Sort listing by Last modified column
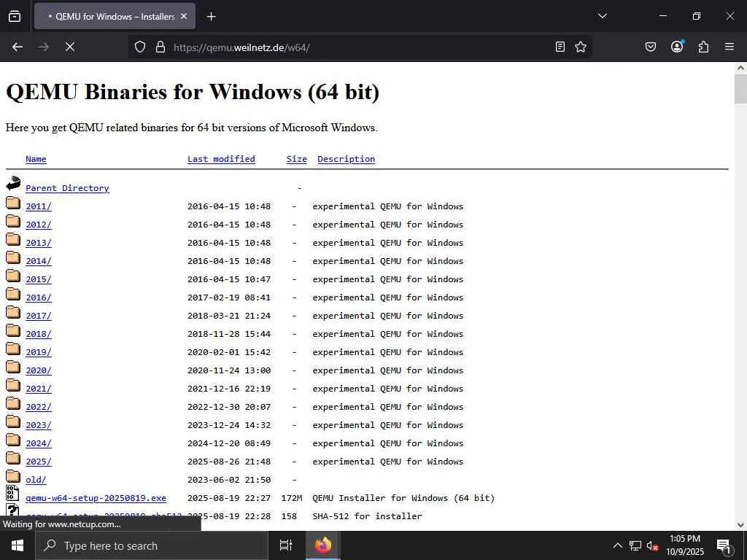Viewport: 747px width, 560px height. pos(221,159)
